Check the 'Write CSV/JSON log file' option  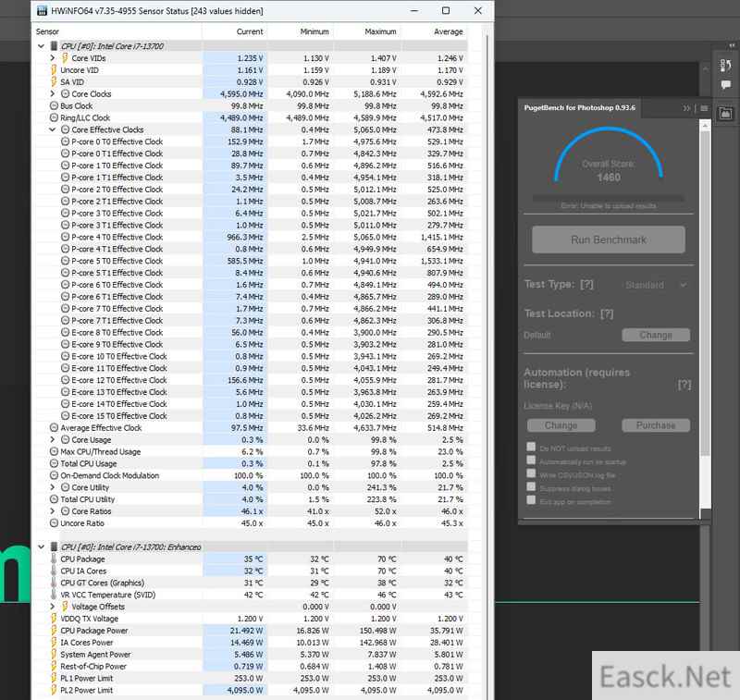[531, 473]
